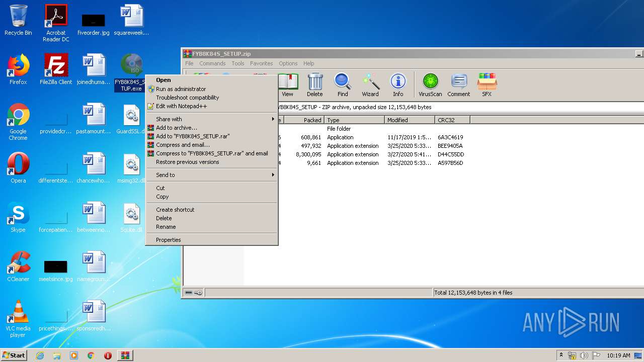The height and width of the screenshot is (362, 644).
Task: Click the Start button
Action: coord(14,355)
